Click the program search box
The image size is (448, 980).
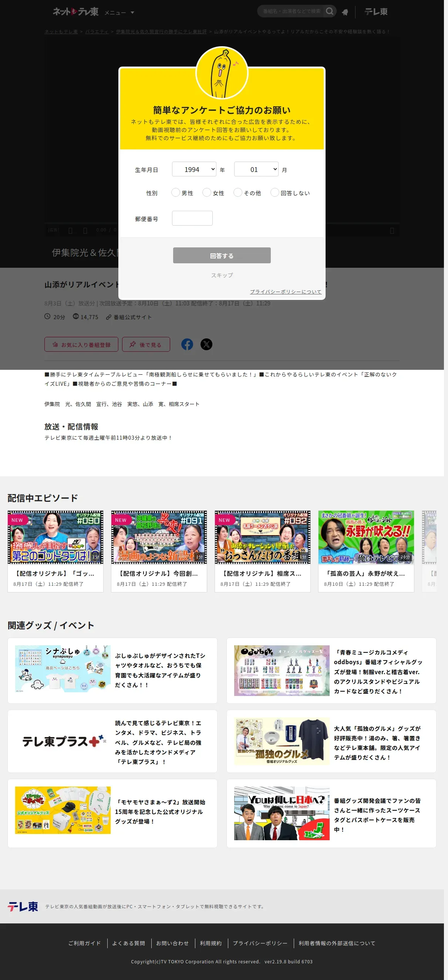tap(292, 11)
